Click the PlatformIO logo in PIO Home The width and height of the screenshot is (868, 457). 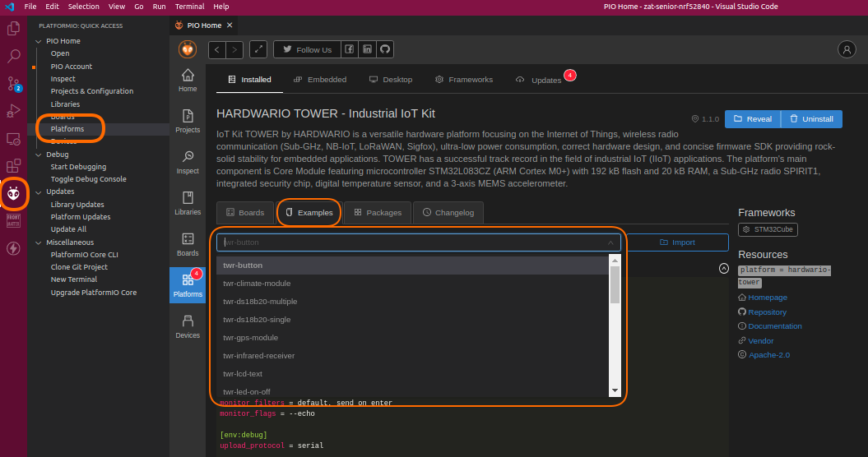click(x=188, y=49)
